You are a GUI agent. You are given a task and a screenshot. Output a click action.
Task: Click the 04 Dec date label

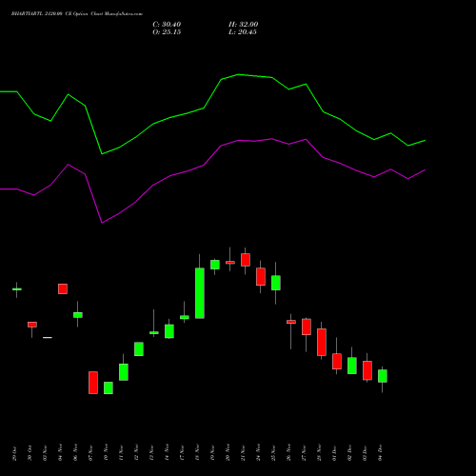click(380, 453)
